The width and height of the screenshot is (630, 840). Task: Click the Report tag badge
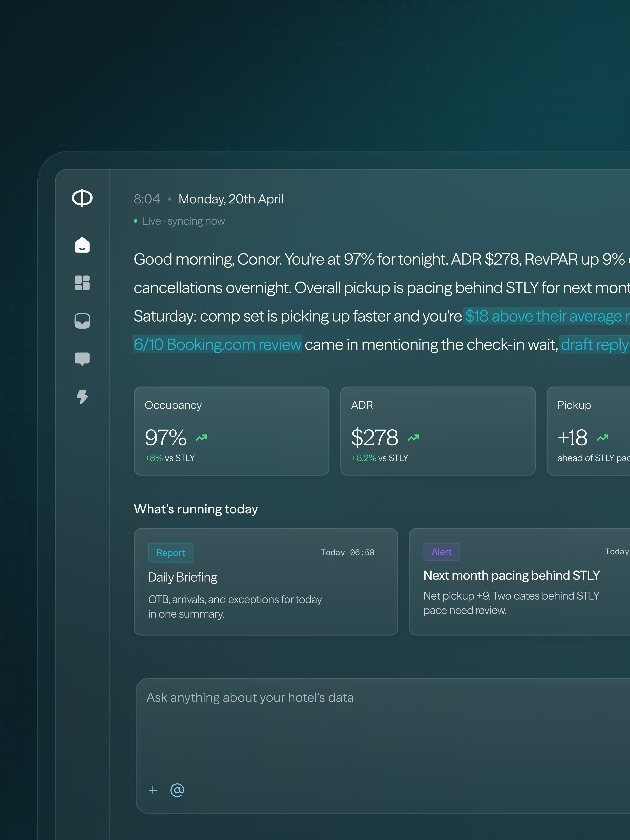pyautogui.click(x=170, y=553)
